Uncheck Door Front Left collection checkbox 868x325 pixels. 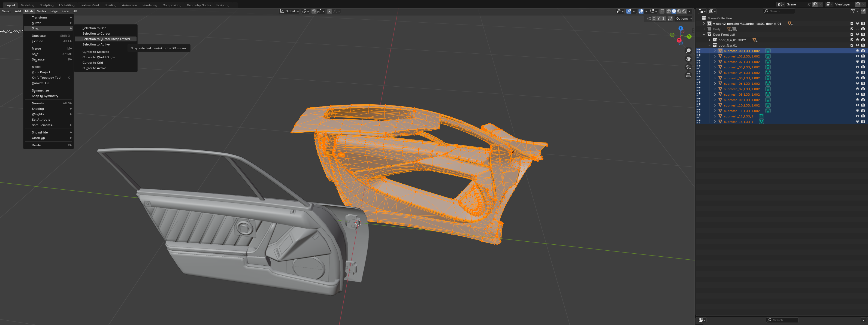[852, 34]
